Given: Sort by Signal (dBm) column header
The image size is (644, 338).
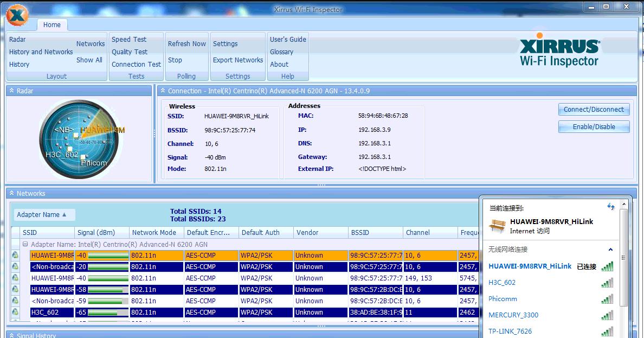Looking at the screenshot, I should coord(102,232).
